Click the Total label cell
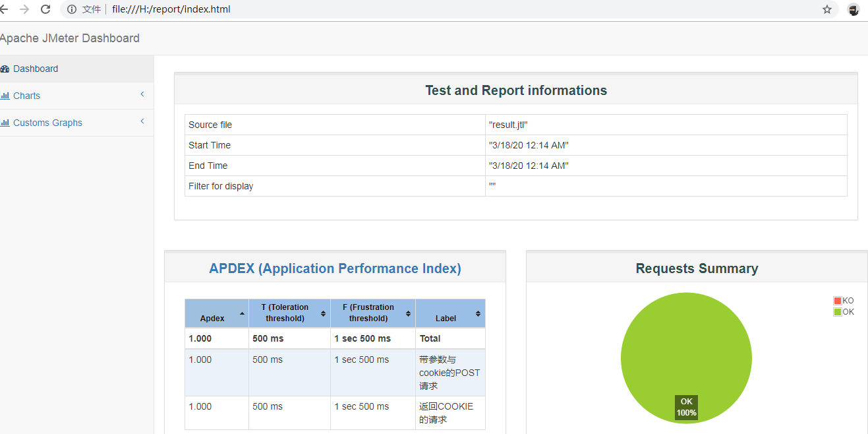Screen dimensions: 868x434 [x=450, y=338]
